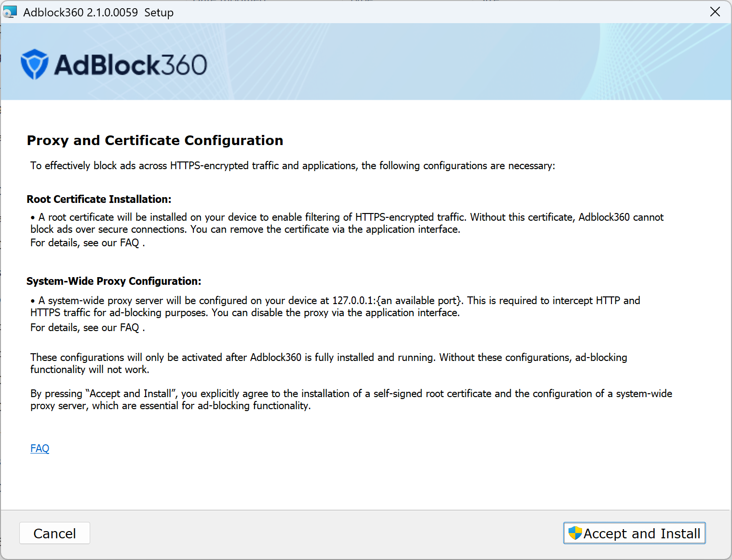Click the AdBlock360 shield logo
732x560 pixels.
(35, 64)
